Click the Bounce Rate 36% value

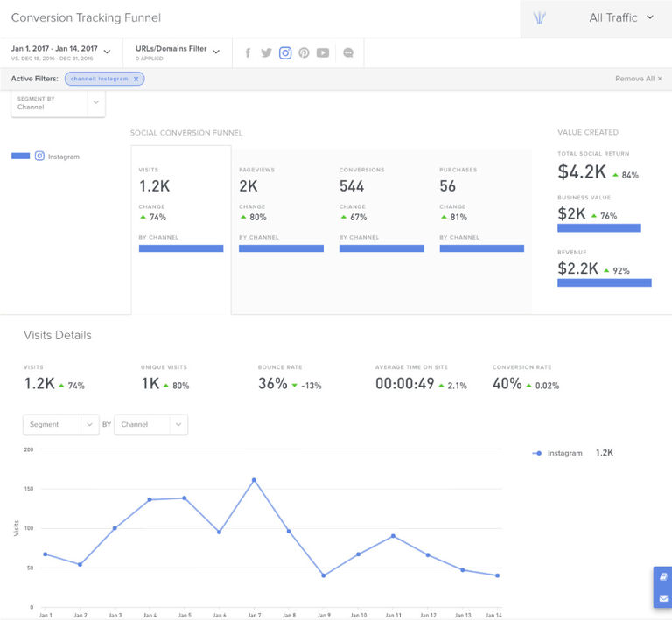coord(273,384)
